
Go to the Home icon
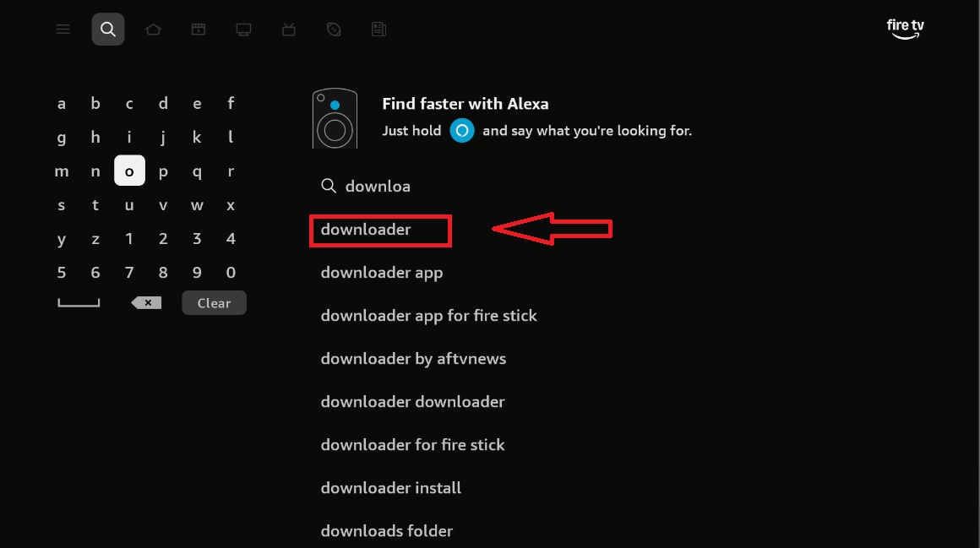(153, 30)
